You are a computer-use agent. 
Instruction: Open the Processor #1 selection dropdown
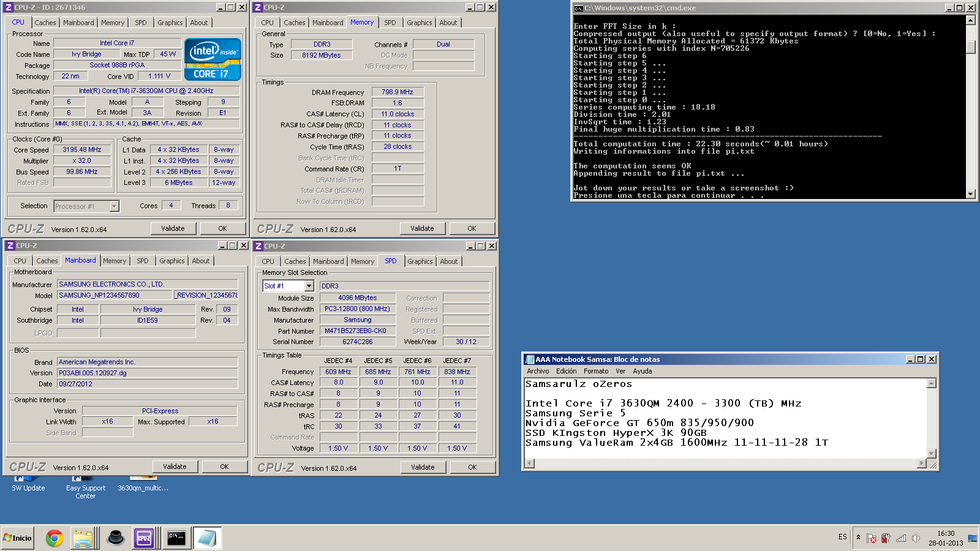114,206
